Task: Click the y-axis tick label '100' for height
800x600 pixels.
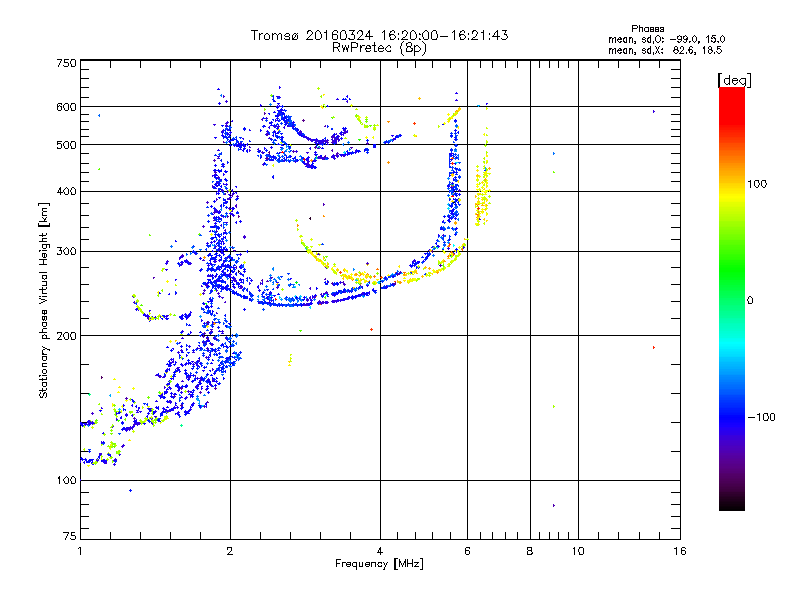Action: pyautogui.click(x=67, y=480)
